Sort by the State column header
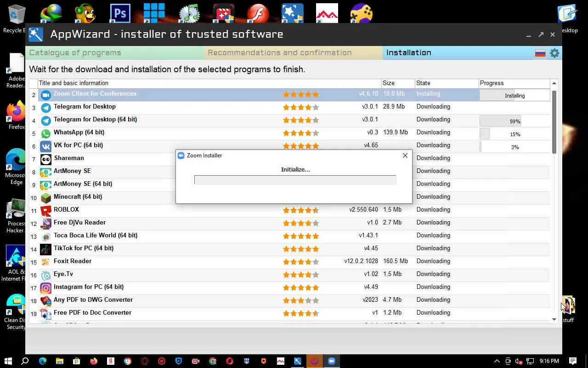Viewport: 588px width, 368px height. (447, 83)
